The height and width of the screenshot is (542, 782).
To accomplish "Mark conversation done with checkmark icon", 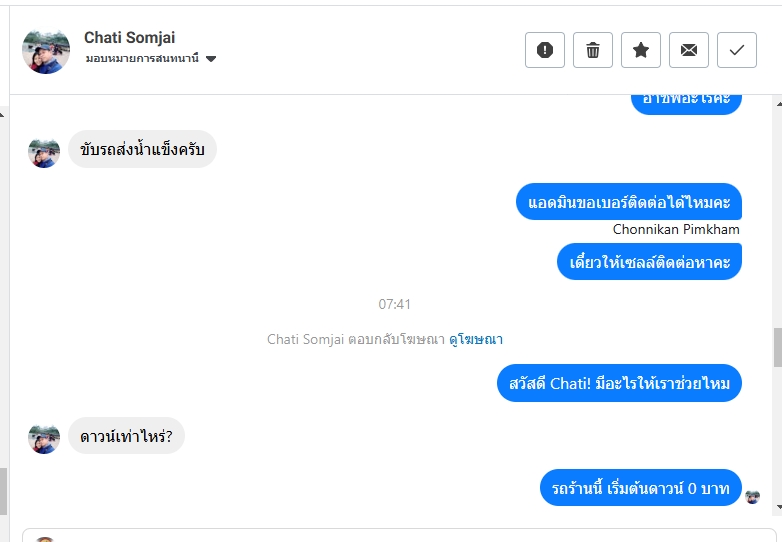I will coord(737,50).
